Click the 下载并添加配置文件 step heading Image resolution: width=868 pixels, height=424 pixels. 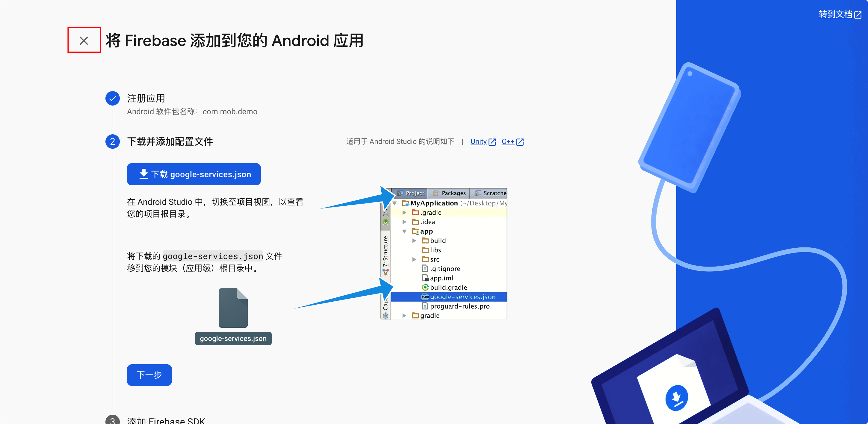(x=170, y=141)
